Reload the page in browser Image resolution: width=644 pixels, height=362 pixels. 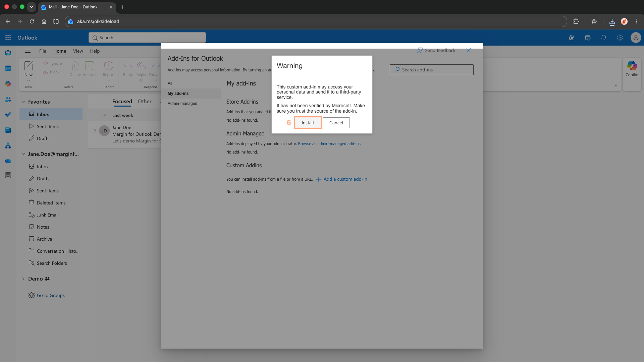pos(32,21)
